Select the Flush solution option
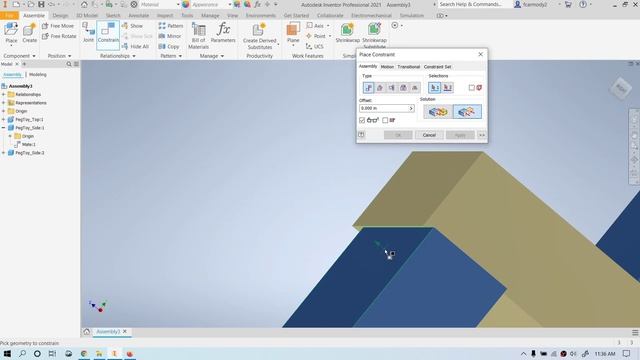Screen dimensions: 640x360 coord(467,111)
